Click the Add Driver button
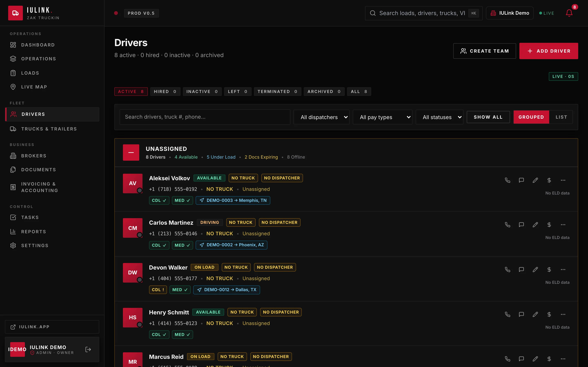This screenshot has height=367, width=588. tap(549, 51)
